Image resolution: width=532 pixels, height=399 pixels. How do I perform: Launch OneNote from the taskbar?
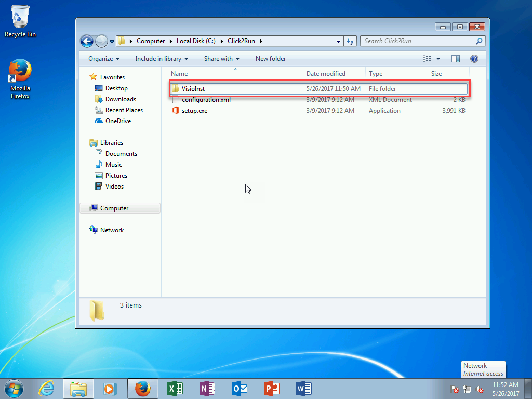[x=207, y=389]
